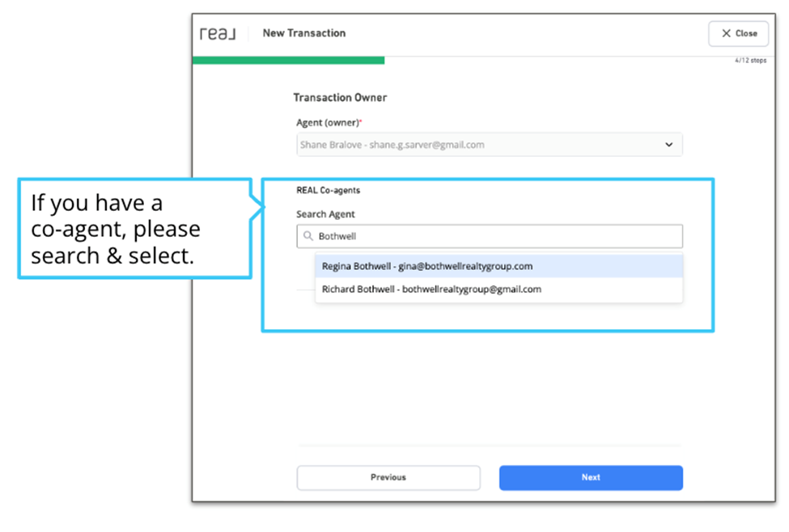789x532 pixels.
Task: Focus the Search Agent field containing Bothwell
Action: point(489,236)
